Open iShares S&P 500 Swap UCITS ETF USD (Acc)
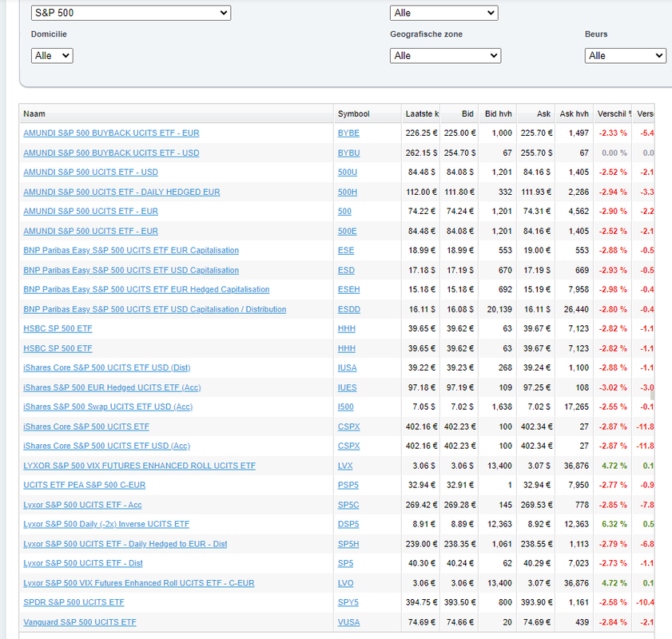Image resolution: width=672 pixels, height=639 pixels. 108,407
